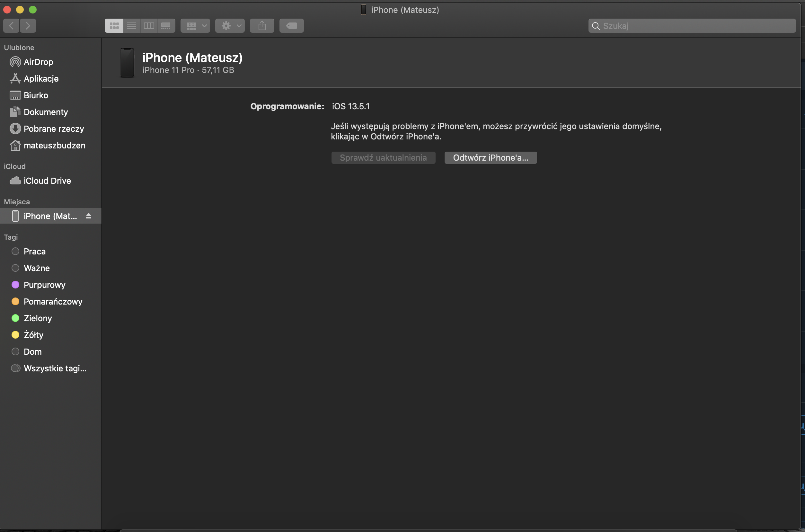
Task: Switch to gallery view mode
Action: pos(166,26)
